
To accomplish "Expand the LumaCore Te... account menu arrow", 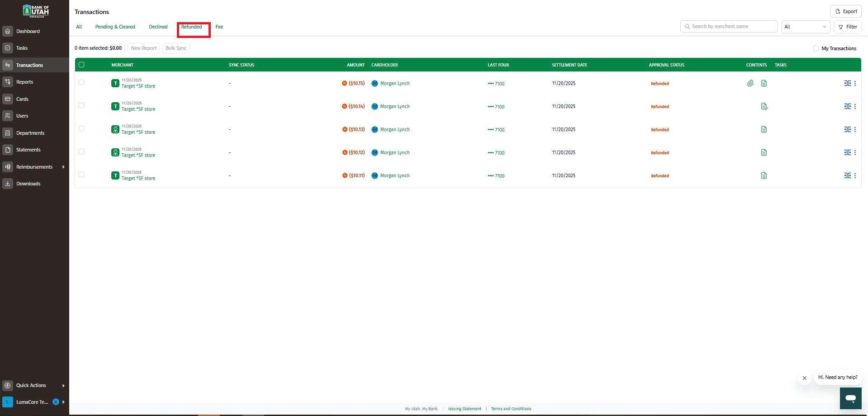I will [x=63, y=402].
